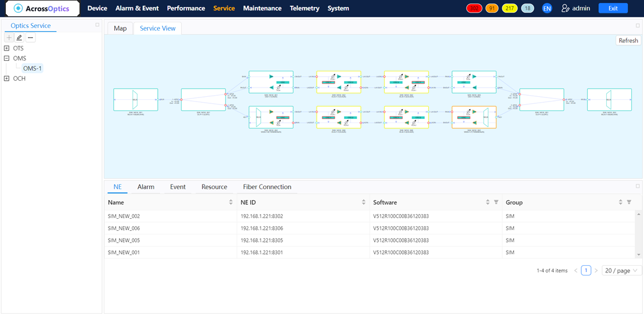This screenshot has width=644, height=315.
Task: Click the edit (pencil) service icon
Action: [19, 38]
